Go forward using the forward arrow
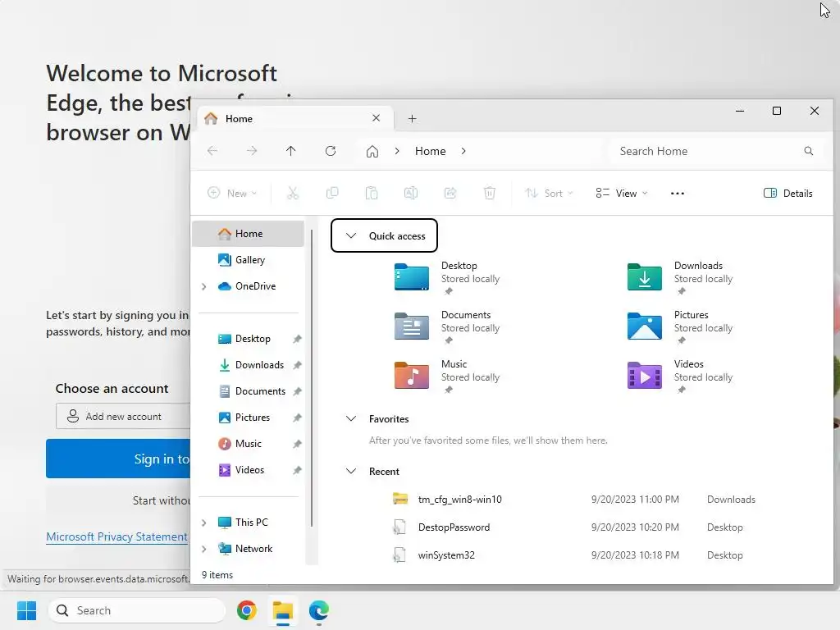 coord(252,151)
